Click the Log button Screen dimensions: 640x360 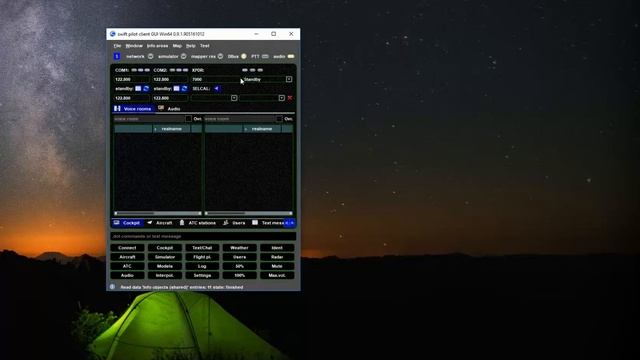click(202, 266)
